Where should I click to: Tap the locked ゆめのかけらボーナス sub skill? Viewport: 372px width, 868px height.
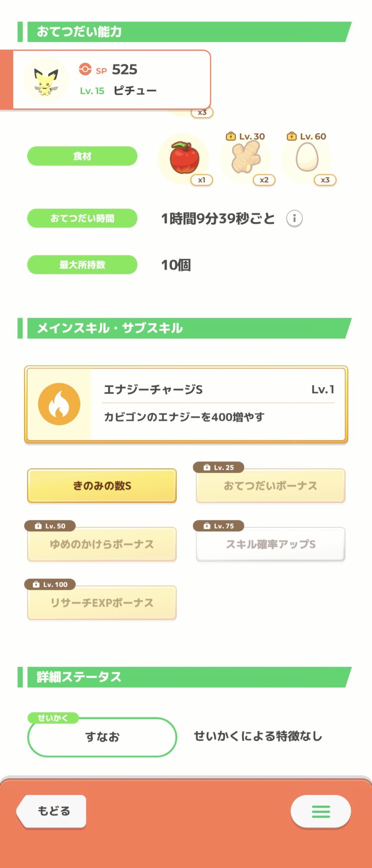pos(102,544)
